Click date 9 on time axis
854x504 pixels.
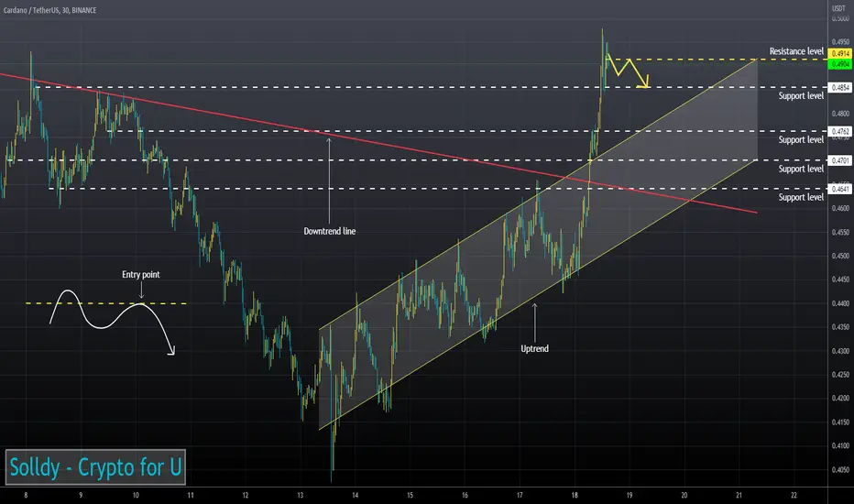pos(81,495)
